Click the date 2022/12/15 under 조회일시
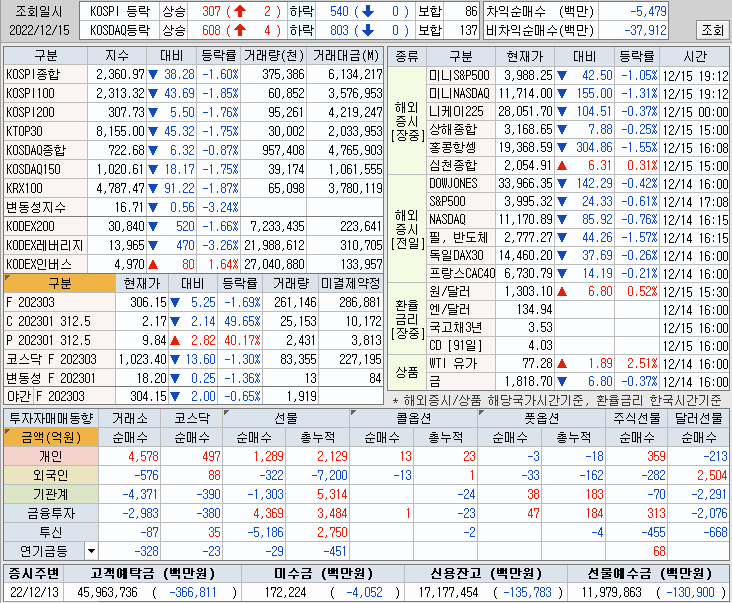This screenshot has height=603, width=732. pyautogui.click(x=39, y=30)
